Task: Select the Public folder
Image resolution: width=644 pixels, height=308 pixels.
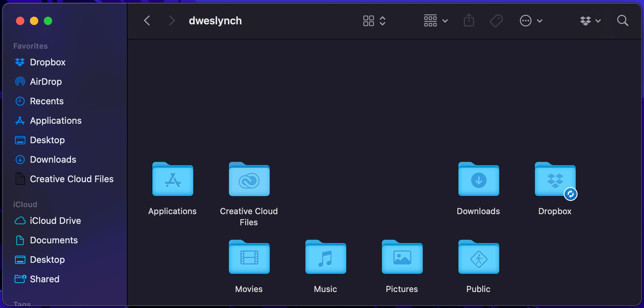Action: pos(478,257)
